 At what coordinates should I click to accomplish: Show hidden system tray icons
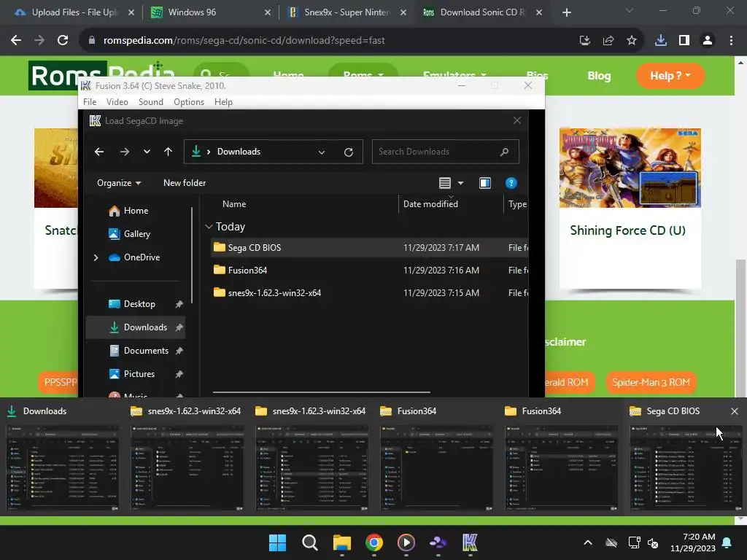coord(588,542)
